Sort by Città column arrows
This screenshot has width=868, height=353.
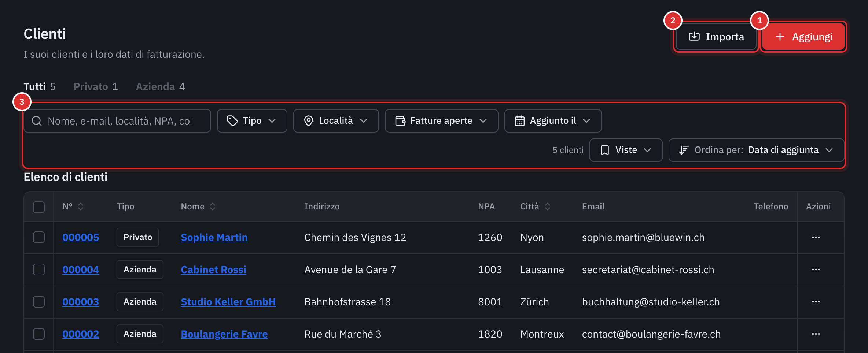(x=548, y=207)
